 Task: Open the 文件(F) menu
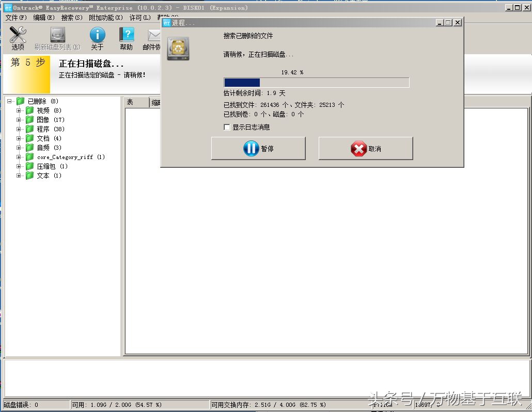(16, 18)
